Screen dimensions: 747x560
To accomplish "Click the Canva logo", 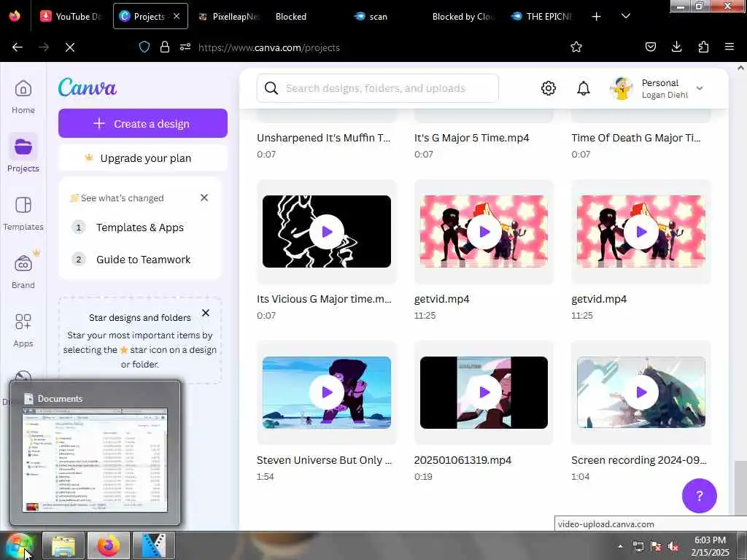I will click(x=88, y=87).
